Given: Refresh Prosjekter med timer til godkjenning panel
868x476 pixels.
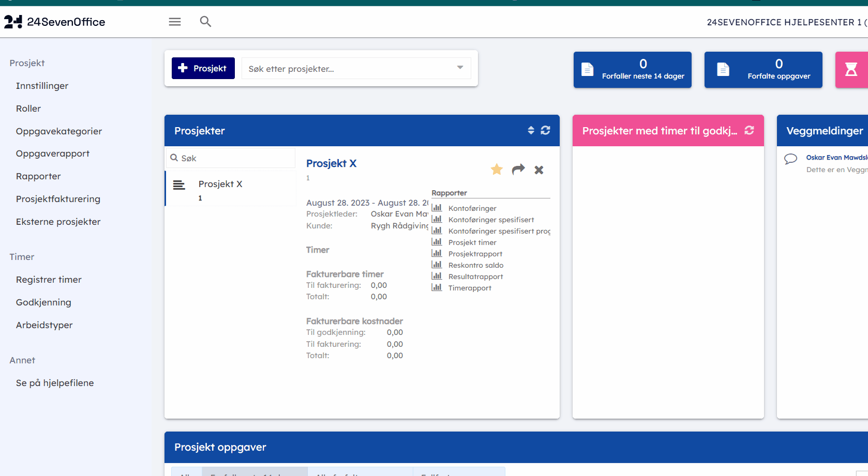Looking at the screenshot, I should tap(749, 130).
